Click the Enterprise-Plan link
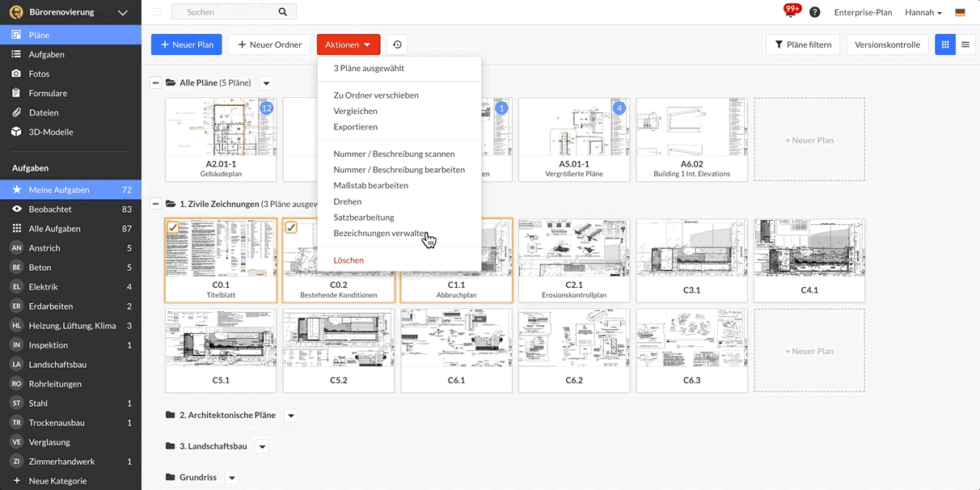The width and height of the screenshot is (980, 490). pos(863,12)
